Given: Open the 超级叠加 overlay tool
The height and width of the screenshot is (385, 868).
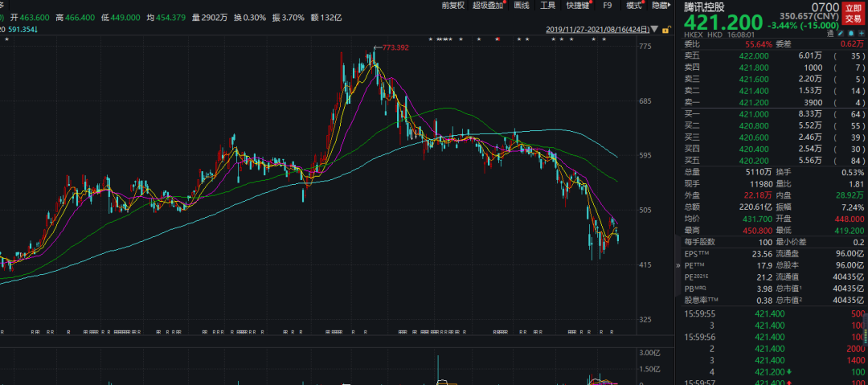Looking at the screenshot, I should pos(489,6).
